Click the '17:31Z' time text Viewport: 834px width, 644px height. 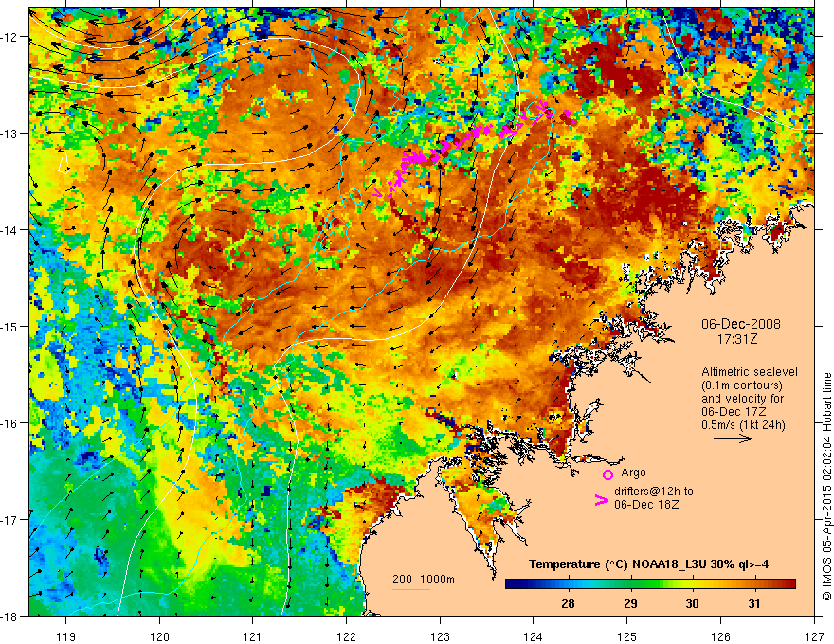pyautogui.click(x=736, y=339)
